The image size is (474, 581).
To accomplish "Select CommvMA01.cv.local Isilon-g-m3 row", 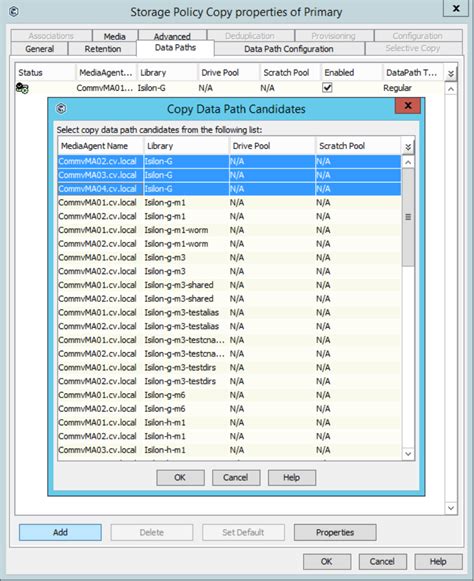I will [x=229, y=258].
